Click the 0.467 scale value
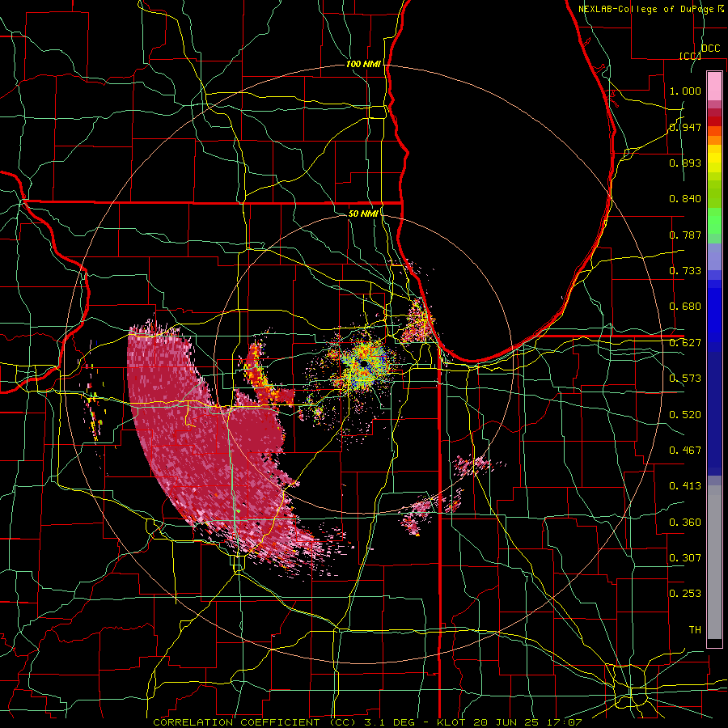The width and height of the screenshot is (728, 728). coord(685,450)
